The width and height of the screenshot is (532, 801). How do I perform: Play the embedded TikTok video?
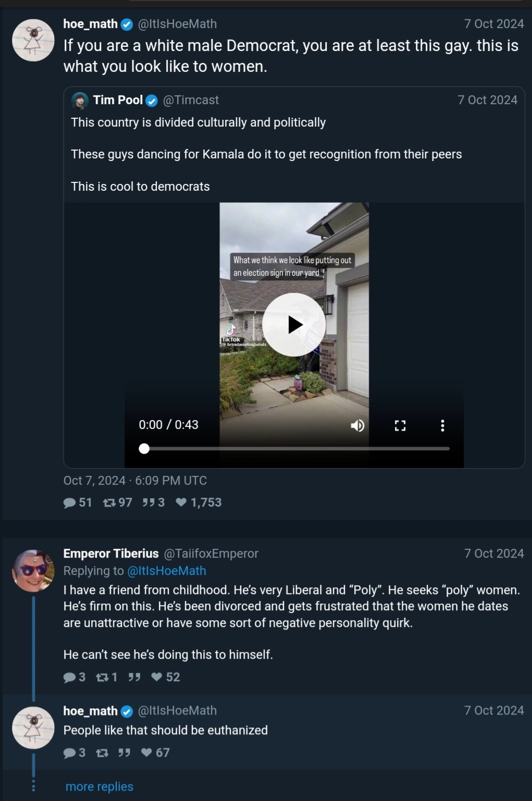(294, 325)
